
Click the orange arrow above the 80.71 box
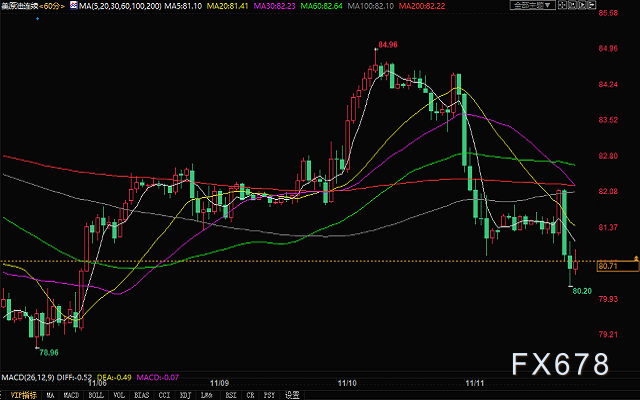(636, 258)
